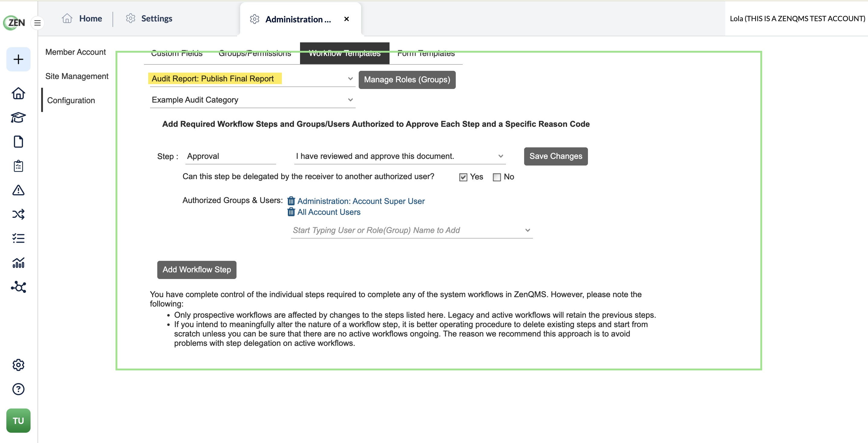Switch to the Home tab

(82, 18)
